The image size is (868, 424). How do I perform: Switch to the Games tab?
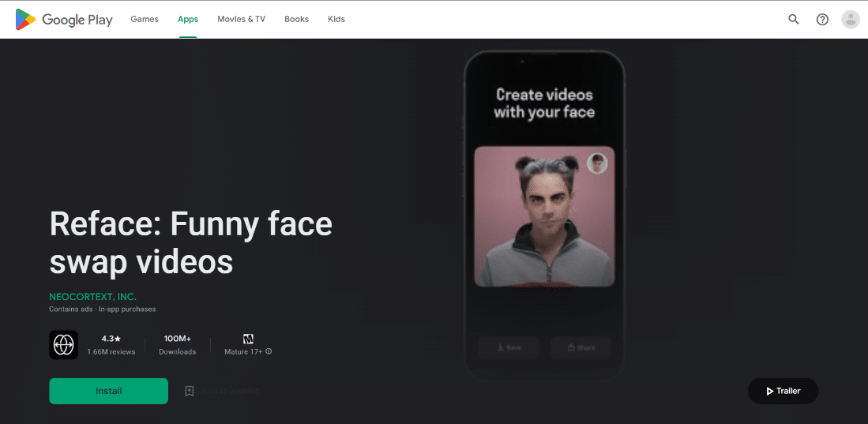pos(145,19)
